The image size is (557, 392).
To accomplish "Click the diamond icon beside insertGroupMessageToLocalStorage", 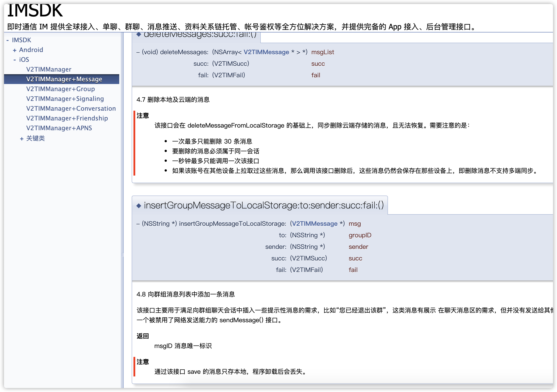I will (139, 205).
